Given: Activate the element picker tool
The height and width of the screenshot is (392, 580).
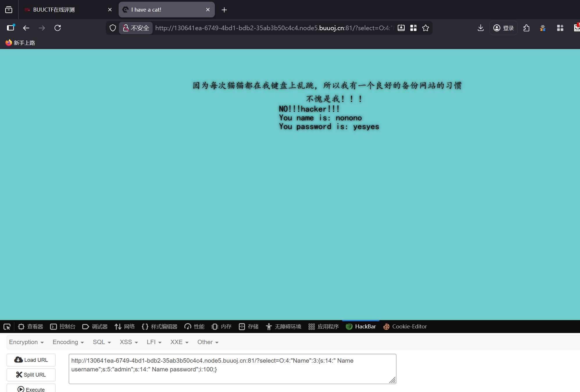Looking at the screenshot, I should [7, 327].
